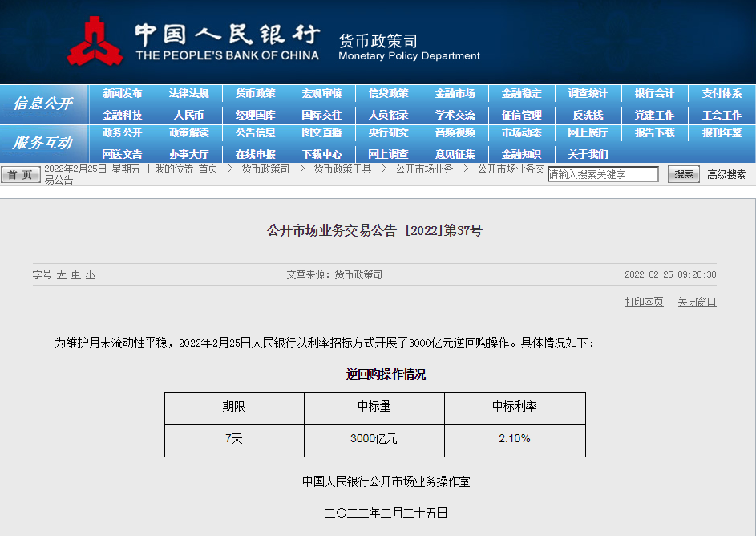The image size is (756, 536).
Task: Click the People's Bank of China logo
Action: coord(95,41)
